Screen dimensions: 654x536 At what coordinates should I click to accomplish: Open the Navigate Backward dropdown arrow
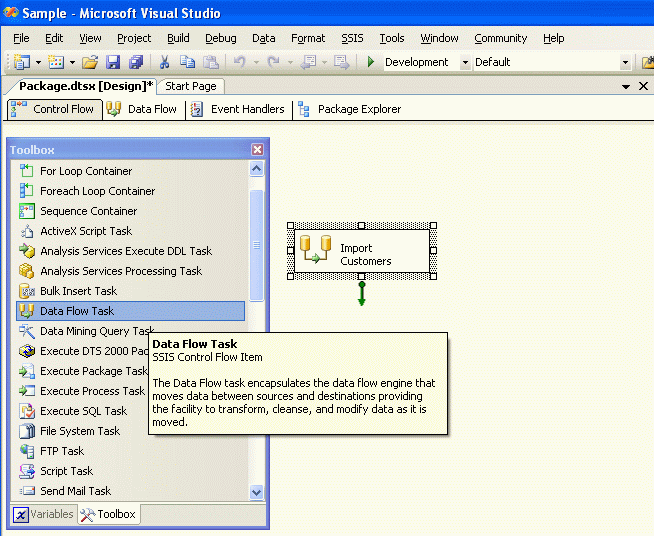click(324, 63)
